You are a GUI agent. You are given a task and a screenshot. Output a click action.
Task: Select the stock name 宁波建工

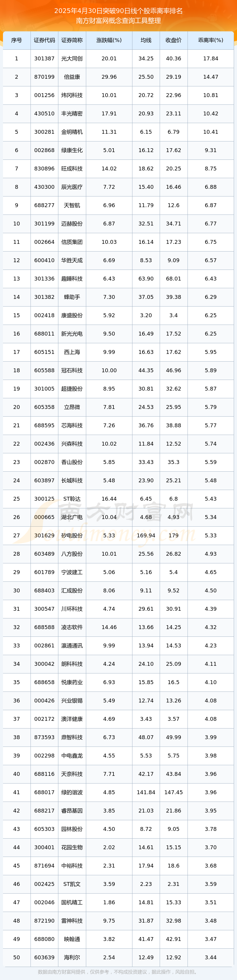tap(72, 572)
